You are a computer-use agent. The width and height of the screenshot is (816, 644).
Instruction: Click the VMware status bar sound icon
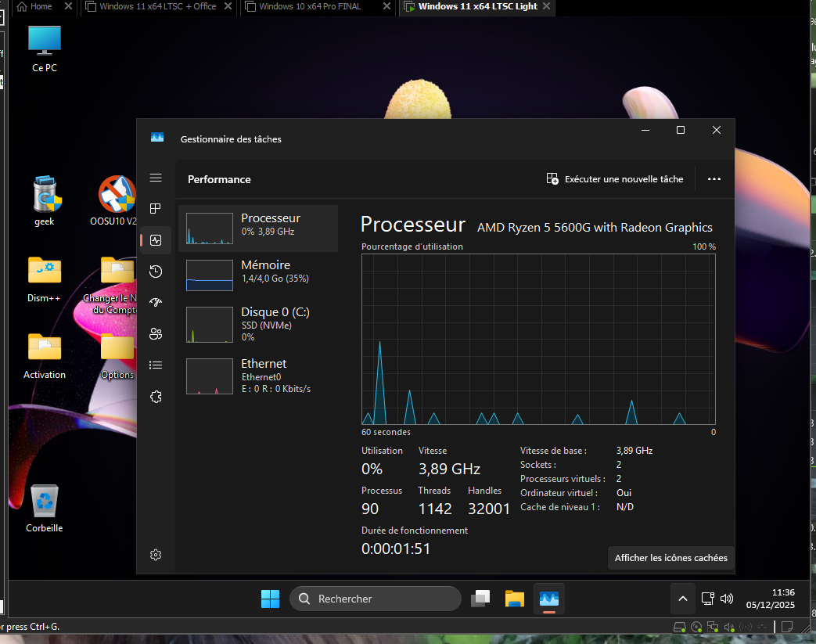point(730,628)
